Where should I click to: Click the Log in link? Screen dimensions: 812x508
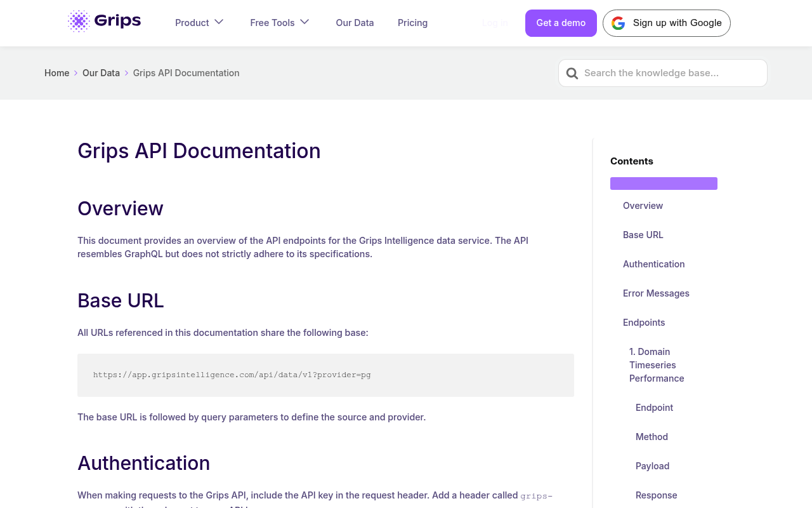pos(495,23)
